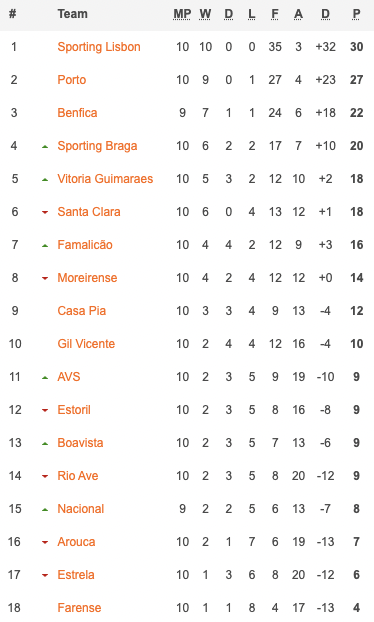Select the Benfica team link

[77, 113]
